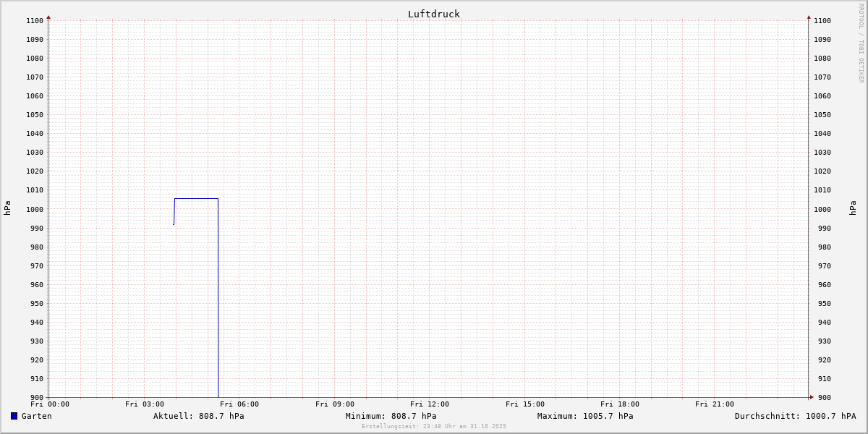Select the Fri 18:00 time axis label
The width and height of the screenshot is (868, 434).
(x=620, y=404)
